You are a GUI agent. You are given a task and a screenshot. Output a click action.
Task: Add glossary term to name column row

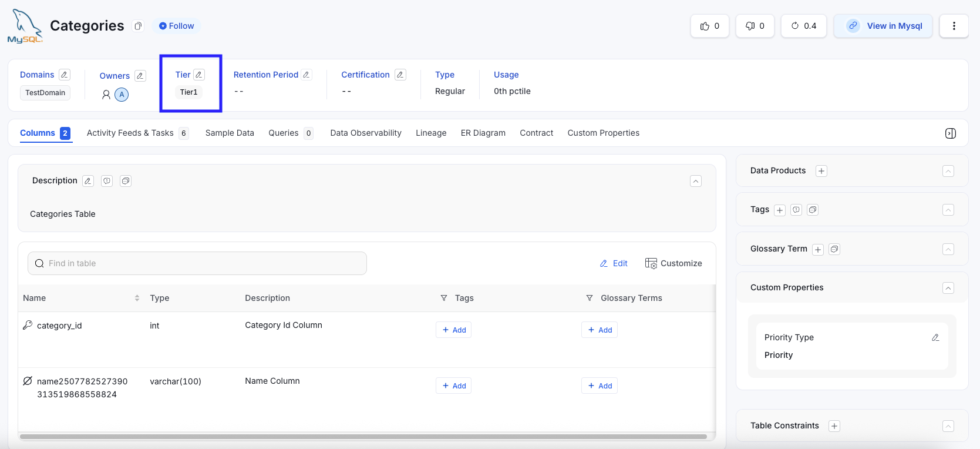(600, 386)
